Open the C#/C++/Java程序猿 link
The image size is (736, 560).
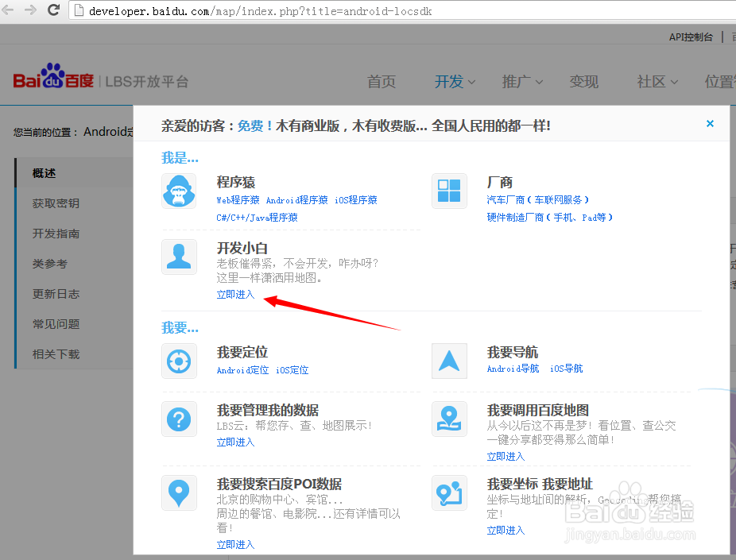click(x=257, y=218)
